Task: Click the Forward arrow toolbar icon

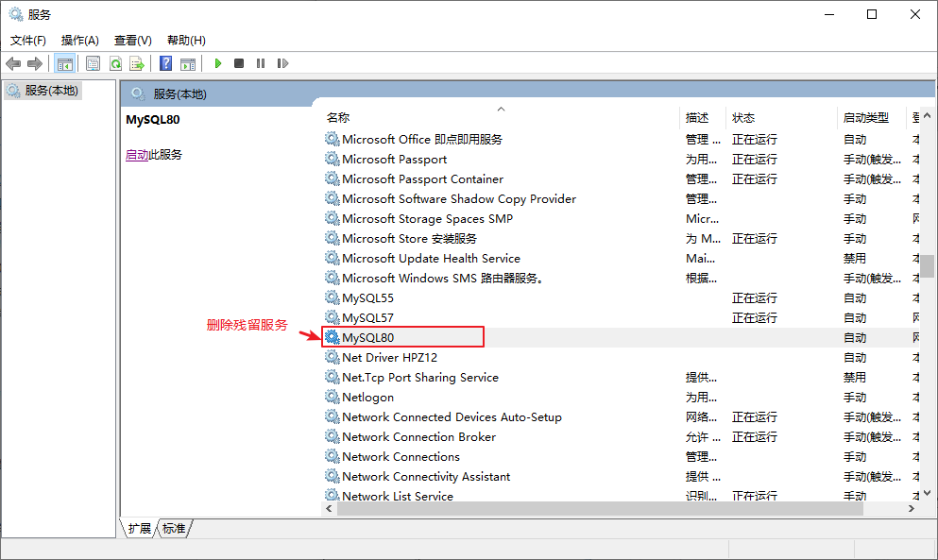Action: click(35, 63)
